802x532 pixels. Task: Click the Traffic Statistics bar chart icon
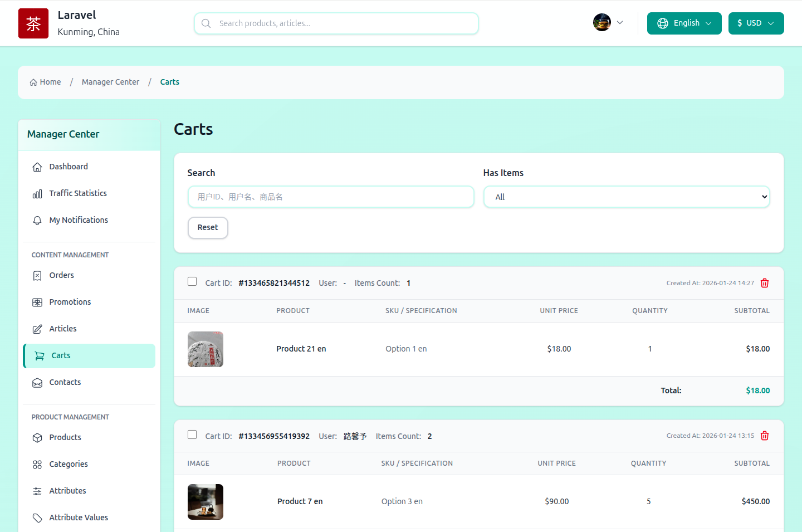click(x=37, y=194)
